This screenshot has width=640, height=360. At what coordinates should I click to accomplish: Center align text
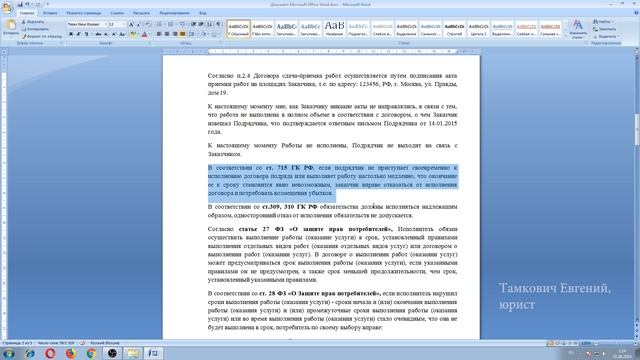point(167,34)
